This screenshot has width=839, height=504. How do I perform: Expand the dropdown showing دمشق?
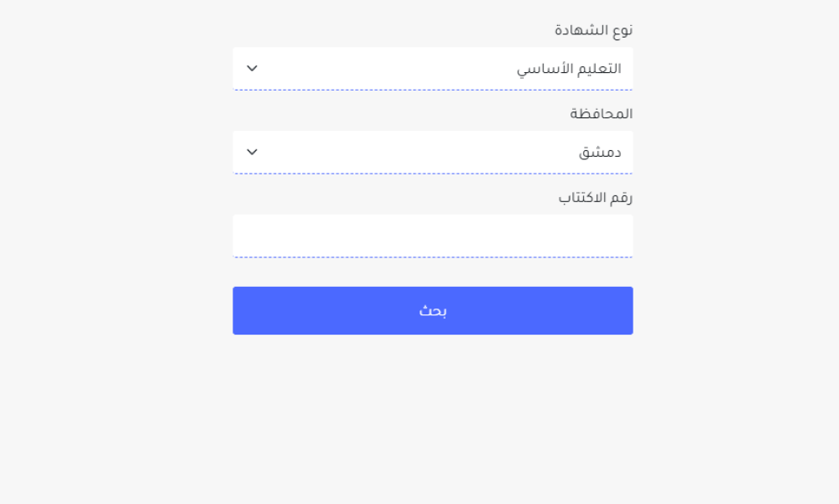tap(432, 152)
